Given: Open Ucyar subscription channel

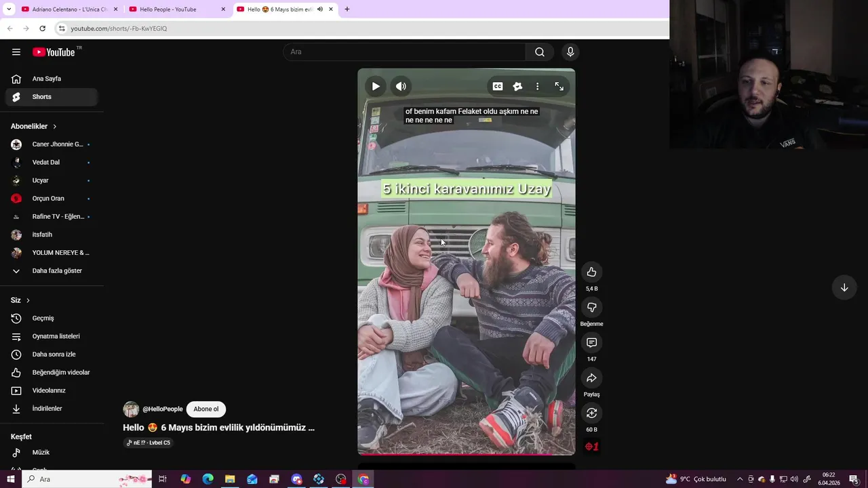Looking at the screenshot, I should 52,180.
